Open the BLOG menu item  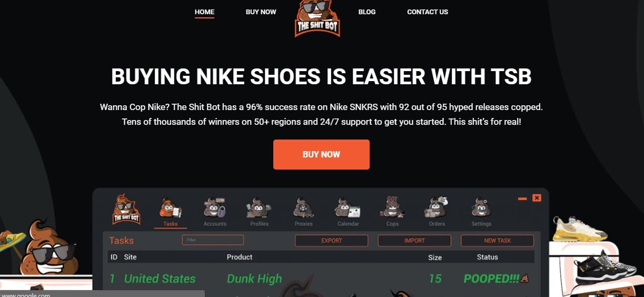tap(367, 12)
